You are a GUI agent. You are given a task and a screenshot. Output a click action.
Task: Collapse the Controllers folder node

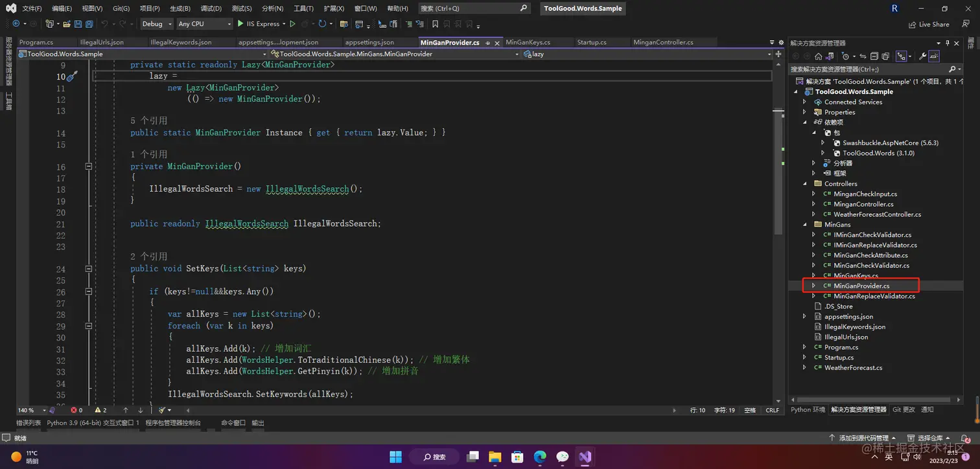pyautogui.click(x=805, y=184)
